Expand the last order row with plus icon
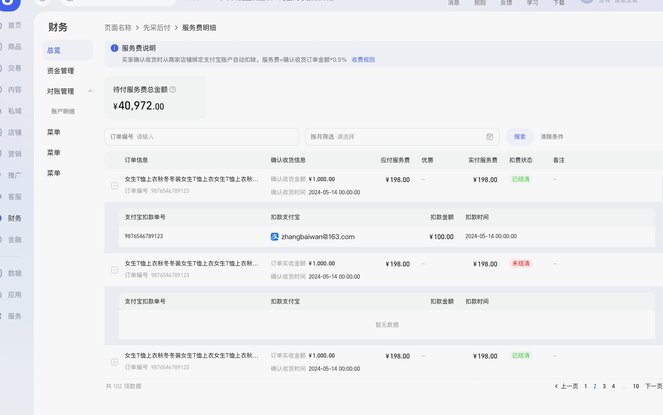Screen dimensions: 663x415 [x=114, y=362]
